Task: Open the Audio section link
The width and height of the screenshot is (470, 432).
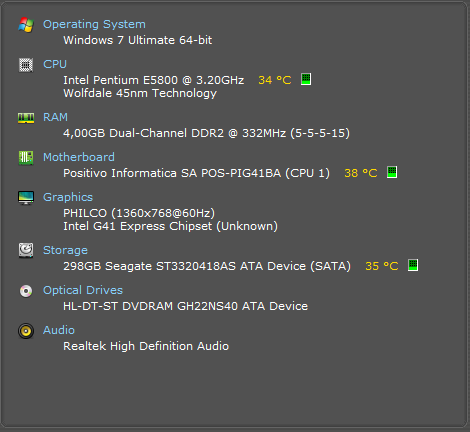Action: (x=59, y=330)
